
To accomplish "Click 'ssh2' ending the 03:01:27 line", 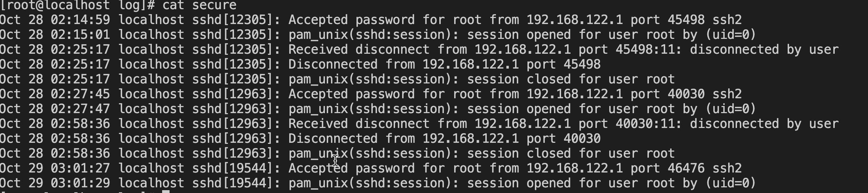I will 727,168.
